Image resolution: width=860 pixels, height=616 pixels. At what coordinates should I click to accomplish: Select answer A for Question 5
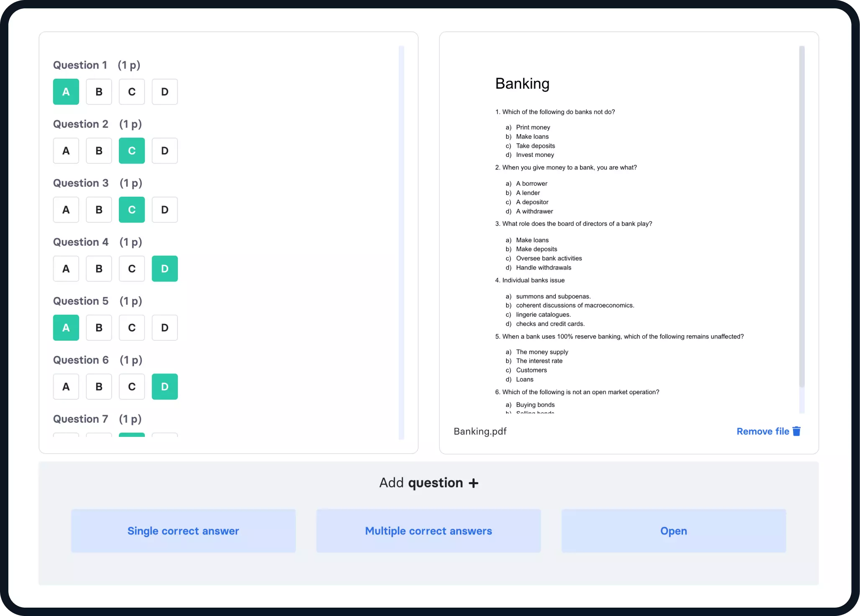pyautogui.click(x=65, y=327)
